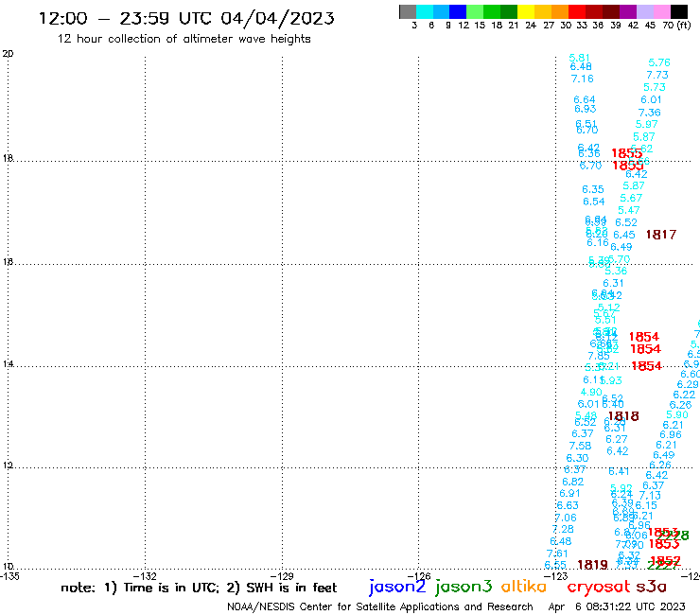Viewport: 700px width, 615px height.
Task: Pick the light green 15 ft legend swatch
Action: tap(475, 11)
